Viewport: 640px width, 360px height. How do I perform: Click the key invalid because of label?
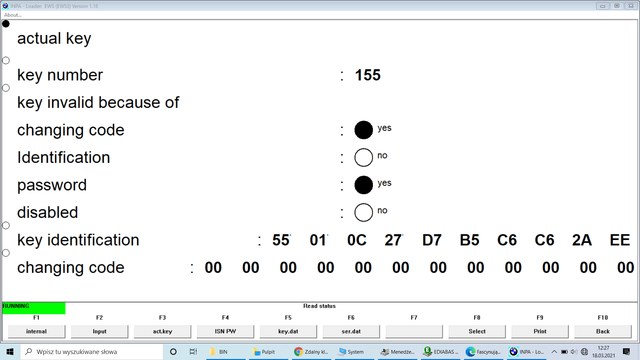coord(98,102)
